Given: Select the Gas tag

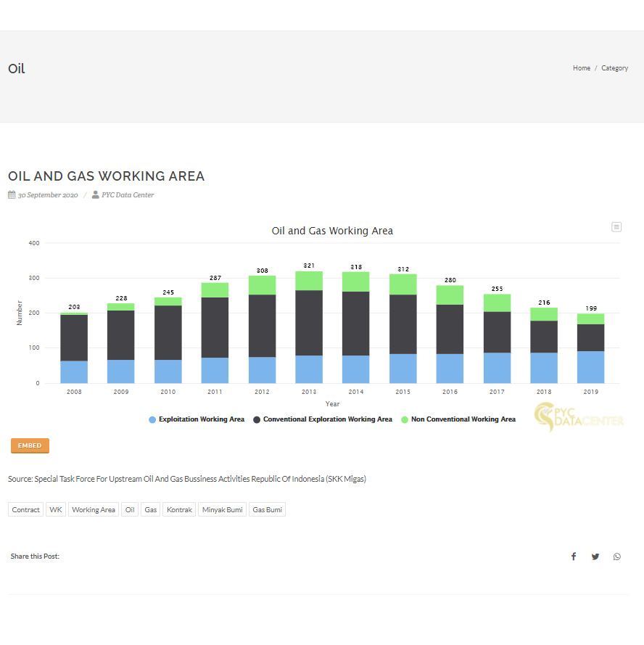Looking at the screenshot, I should 151,509.
